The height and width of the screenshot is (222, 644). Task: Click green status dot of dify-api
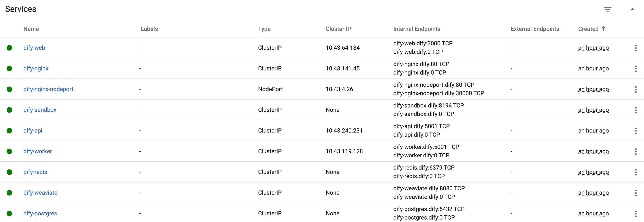click(9, 131)
